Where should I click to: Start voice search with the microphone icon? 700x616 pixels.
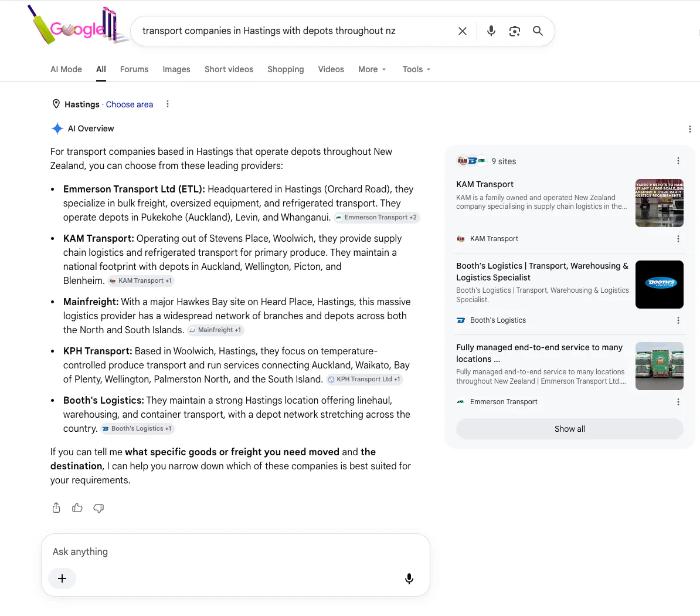tap(491, 31)
